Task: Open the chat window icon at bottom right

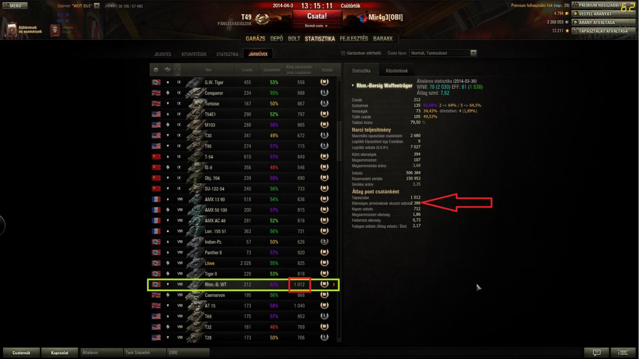Action: click(x=597, y=353)
